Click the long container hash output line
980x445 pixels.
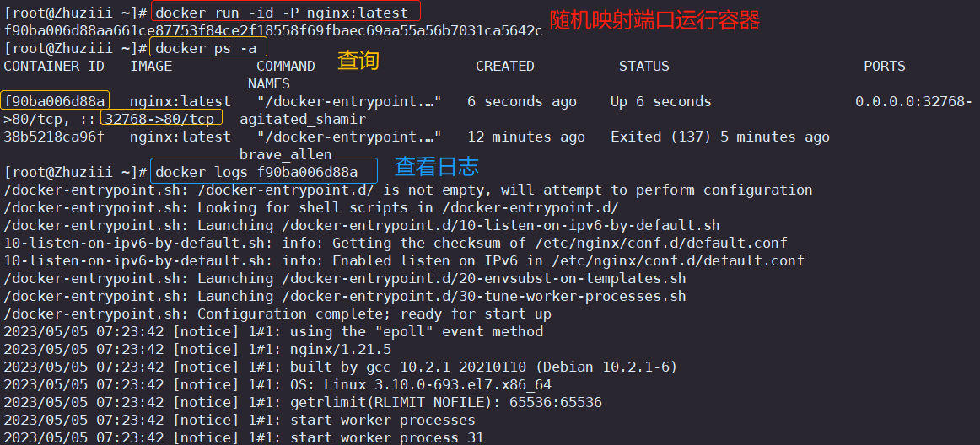[273, 30]
